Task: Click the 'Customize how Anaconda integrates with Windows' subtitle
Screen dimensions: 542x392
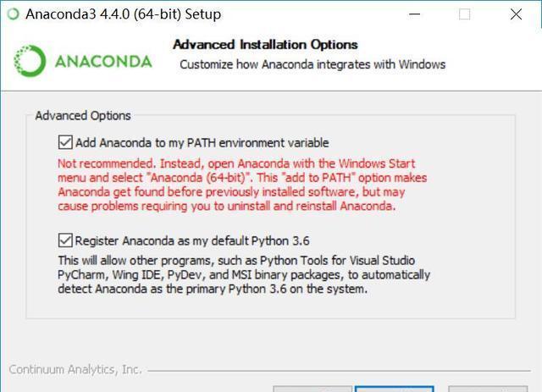Action: tap(312, 64)
